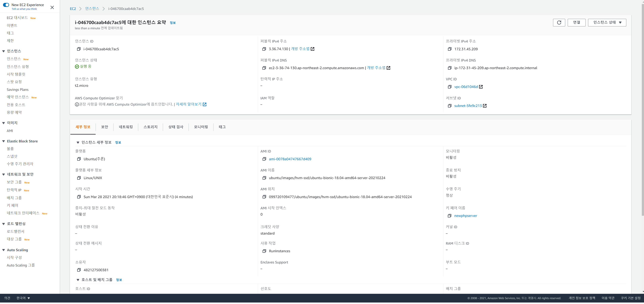Image resolution: width=644 pixels, height=304 pixels.
Task: Copy the instance ID i-046700caab4dc7ac5
Action: click(79, 49)
